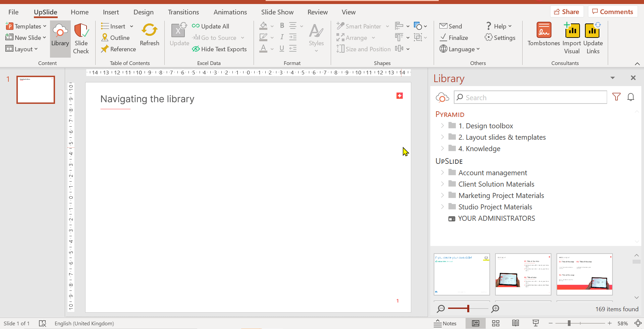The image size is (644, 329).
Task: Click Update Links button
Action: (x=593, y=38)
